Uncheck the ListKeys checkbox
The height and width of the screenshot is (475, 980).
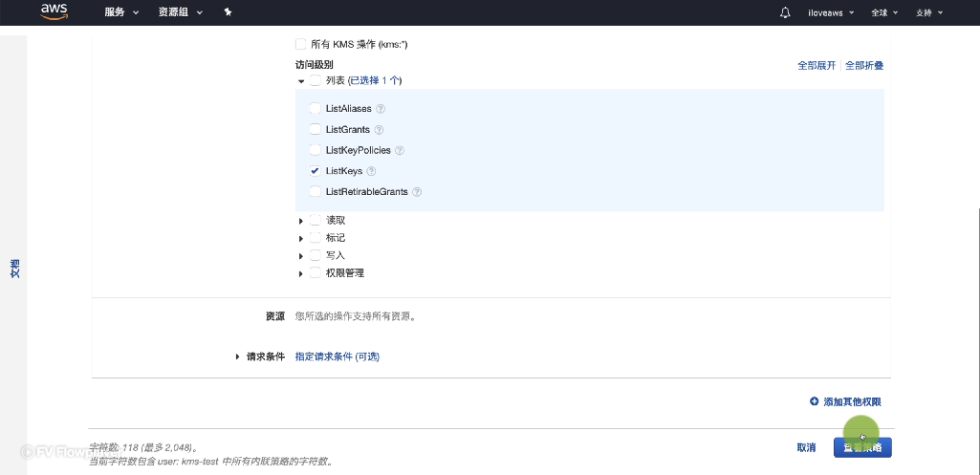[x=315, y=171]
